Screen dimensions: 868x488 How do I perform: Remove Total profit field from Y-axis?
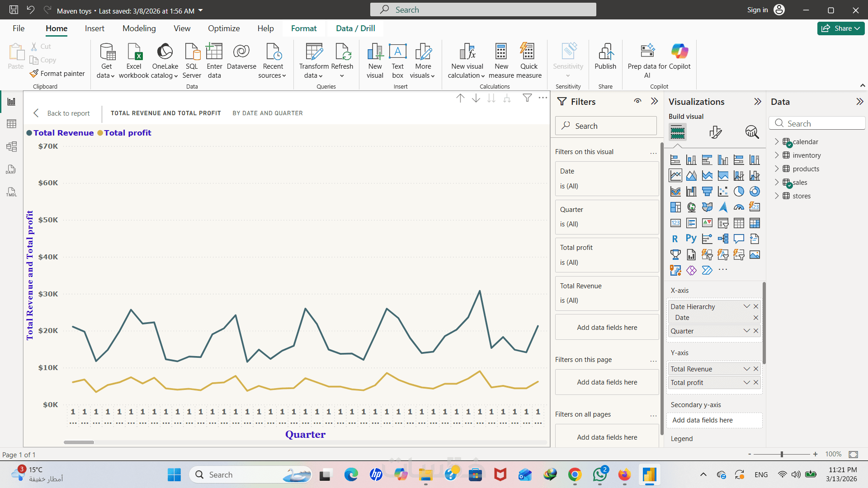point(756,383)
